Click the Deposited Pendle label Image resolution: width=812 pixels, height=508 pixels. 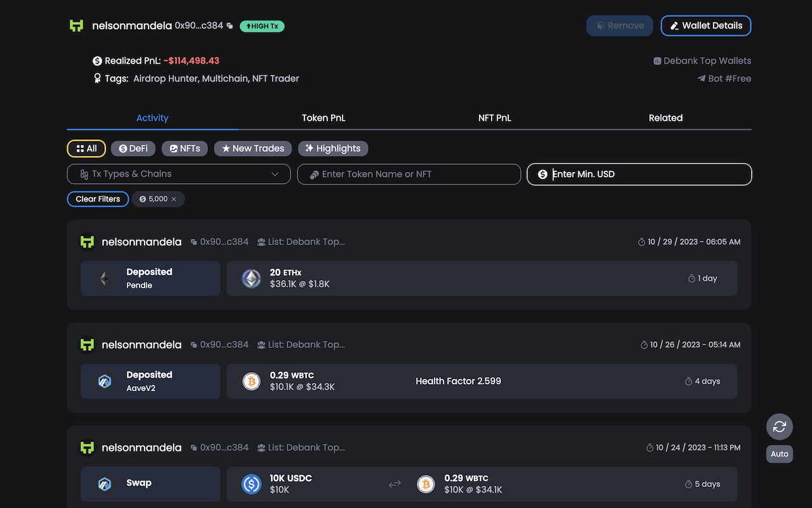point(149,278)
